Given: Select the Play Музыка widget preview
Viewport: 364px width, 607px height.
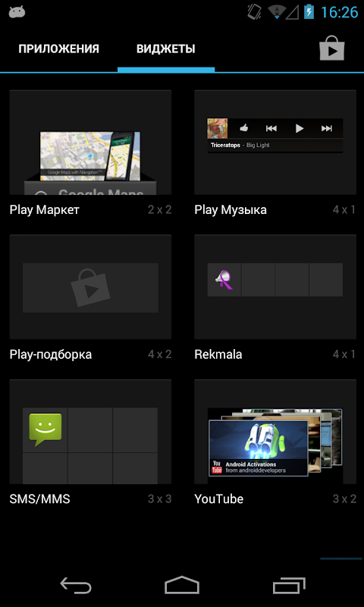Looking at the screenshot, I should coord(275,143).
